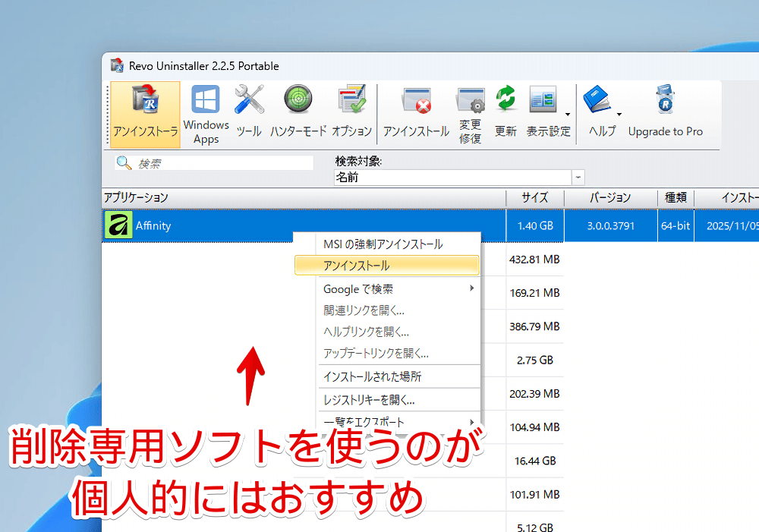The width and height of the screenshot is (759, 532).
Task: Activate Hunter Mode target icon
Action: (298, 114)
